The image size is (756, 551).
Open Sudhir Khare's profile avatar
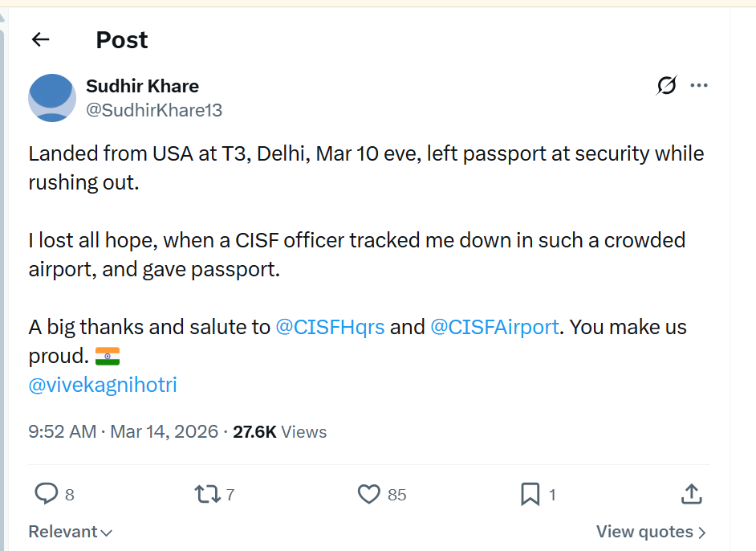point(52,98)
